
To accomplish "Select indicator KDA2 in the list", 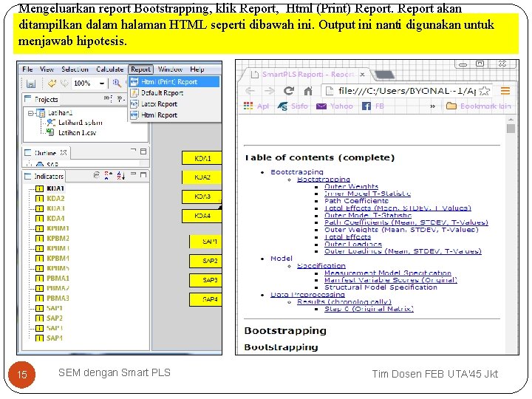I will pyautogui.click(x=55, y=199).
